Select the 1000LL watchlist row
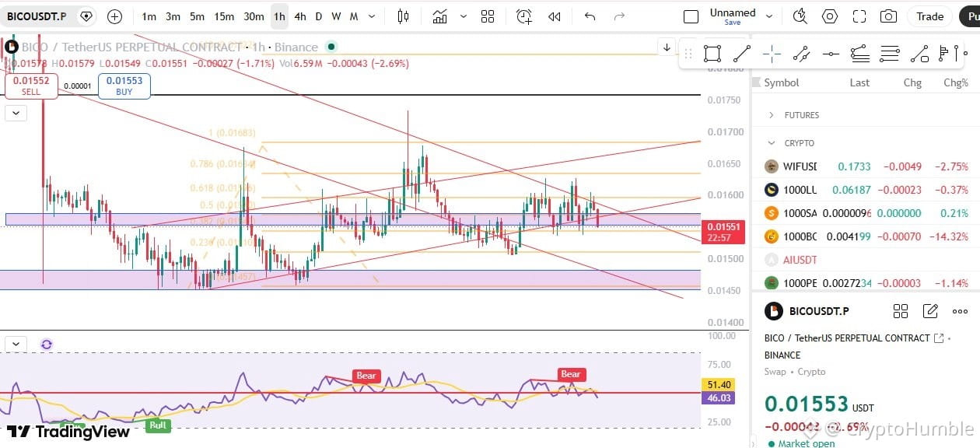This screenshot has height=448, width=980. tap(866, 190)
